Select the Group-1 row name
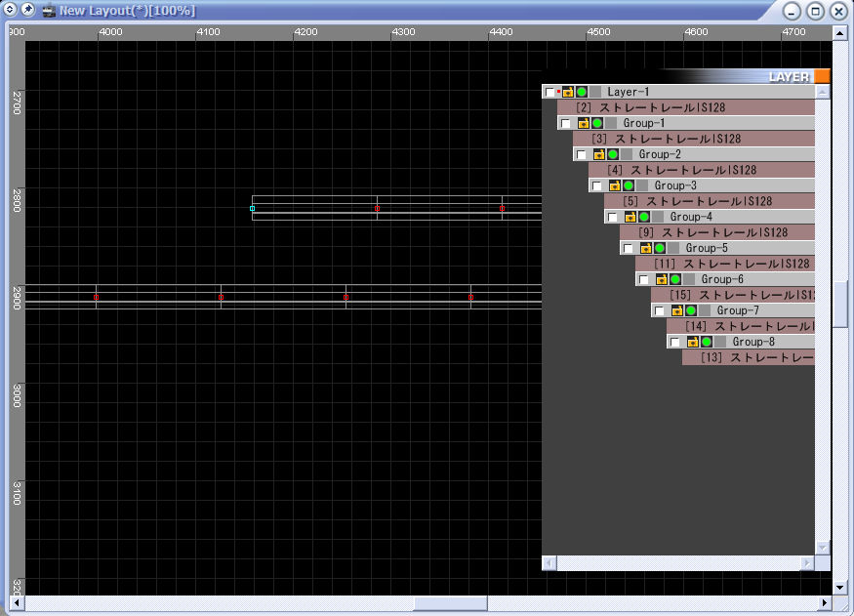The image size is (854, 616). pyautogui.click(x=644, y=123)
